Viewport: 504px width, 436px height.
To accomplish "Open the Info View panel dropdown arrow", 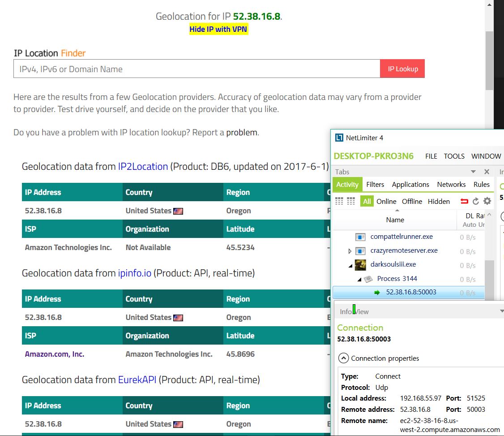I will 502,311.
